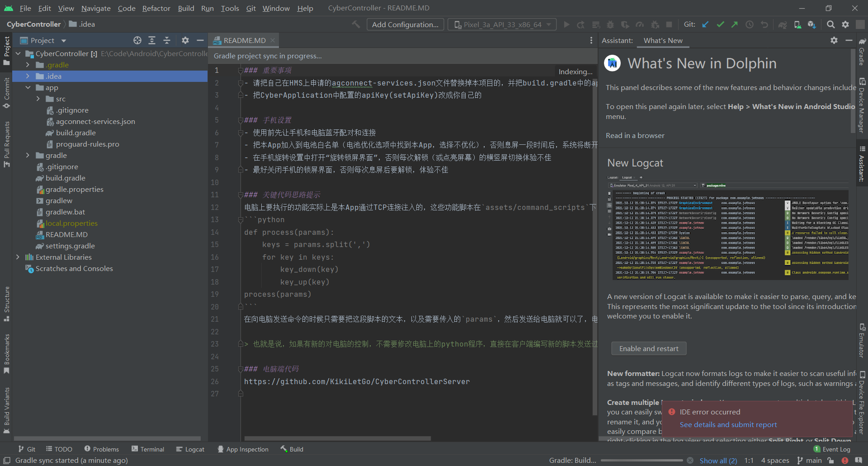Open Git history clock icon

coord(750,24)
